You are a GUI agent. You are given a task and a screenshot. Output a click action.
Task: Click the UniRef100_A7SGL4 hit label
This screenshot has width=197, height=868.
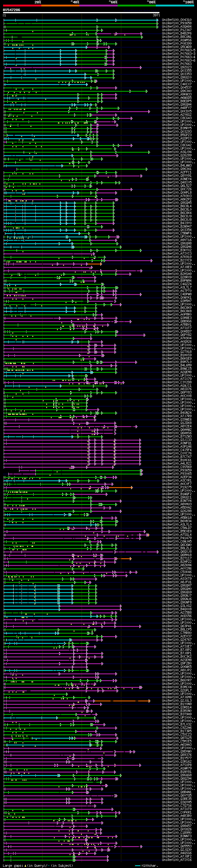pyautogui.click(x=177, y=535)
